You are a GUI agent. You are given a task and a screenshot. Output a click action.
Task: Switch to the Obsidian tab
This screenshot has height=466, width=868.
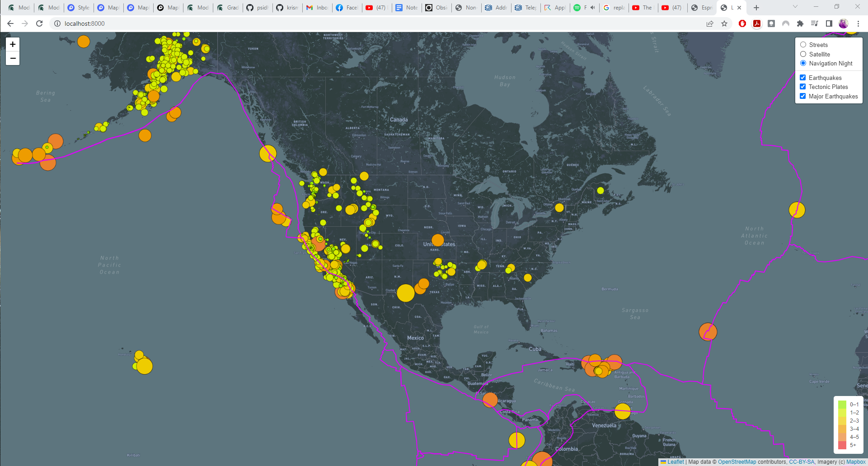pyautogui.click(x=436, y=8)
